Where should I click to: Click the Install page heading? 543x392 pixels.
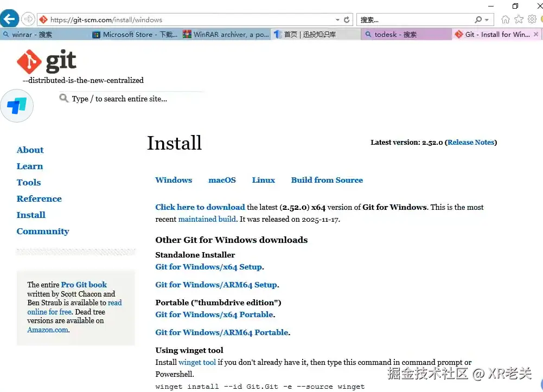(174, 143)
